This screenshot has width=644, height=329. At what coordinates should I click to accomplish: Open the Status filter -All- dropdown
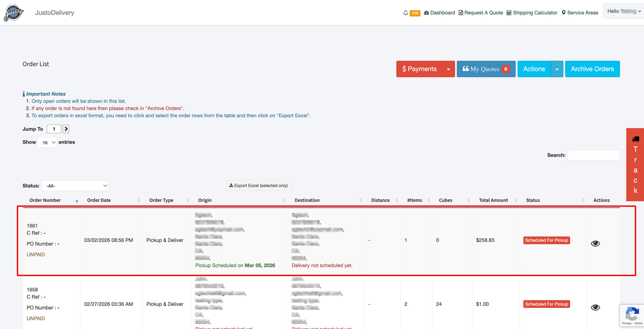(x=75, y=186)
